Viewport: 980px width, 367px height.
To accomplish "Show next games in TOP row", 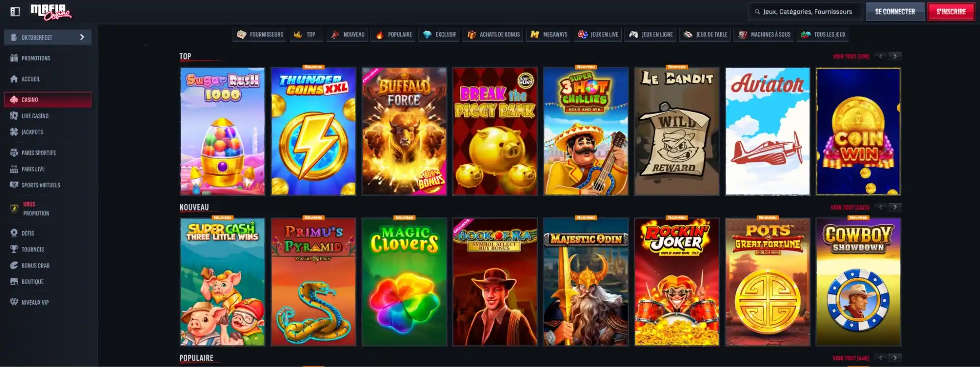I will [x=895, y=56].
